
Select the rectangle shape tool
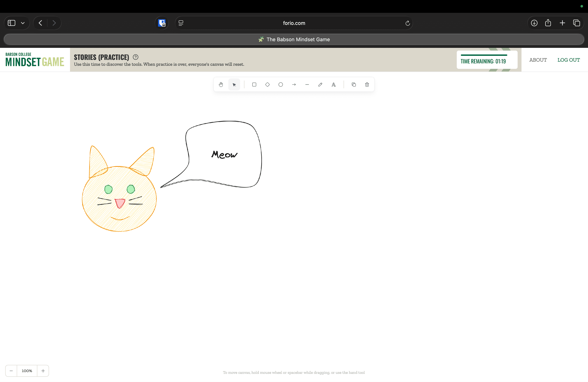pos(254,84)
